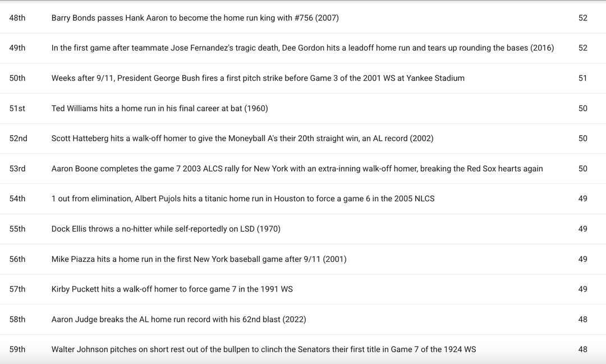Image resolution: width=606 pixels, height=364 pixels.
Task: Click the Mike Piazza post-9/11 home run row
Action: click(199, 259)
